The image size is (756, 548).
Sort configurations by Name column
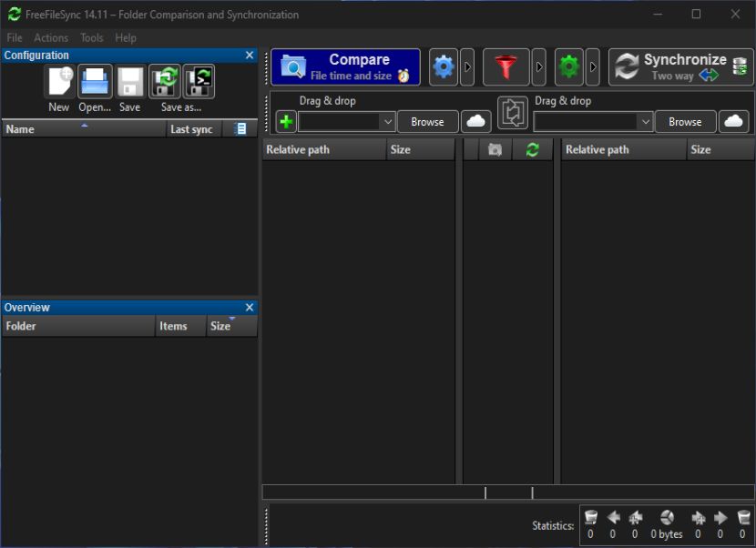[x=84, y=128]
